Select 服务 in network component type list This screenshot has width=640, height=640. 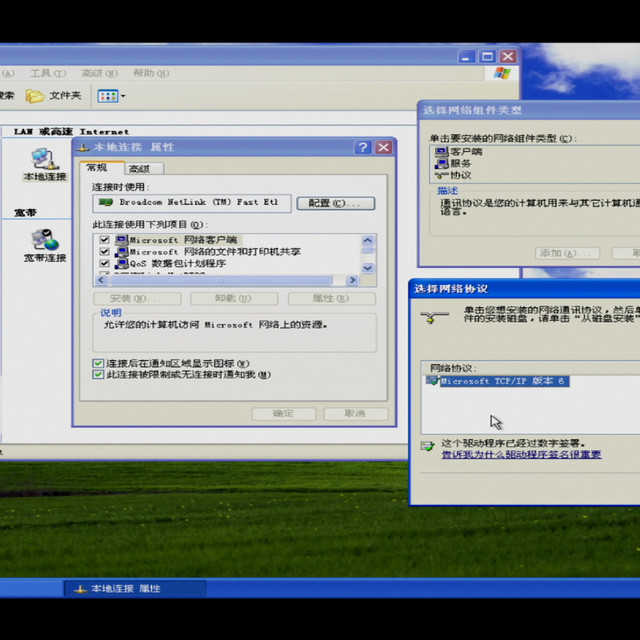coord(460,164)
